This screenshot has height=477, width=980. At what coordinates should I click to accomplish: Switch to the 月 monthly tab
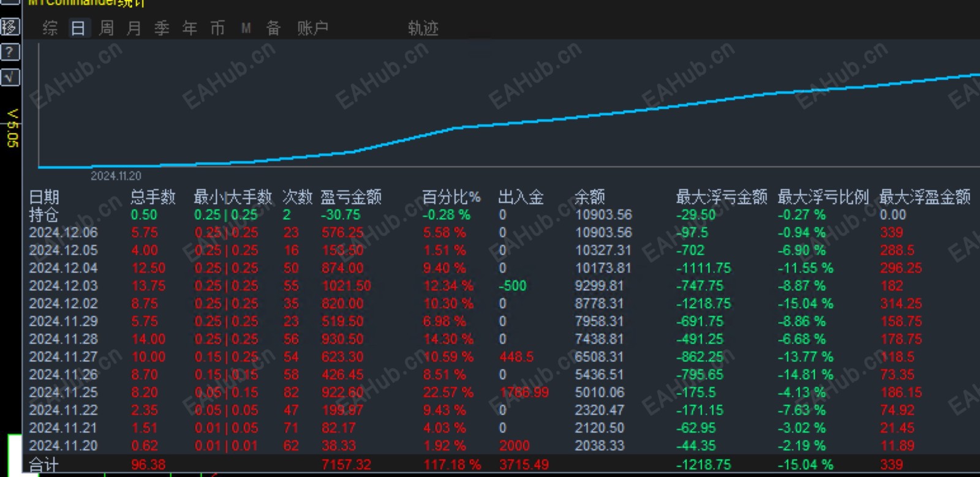click(134, 28)
